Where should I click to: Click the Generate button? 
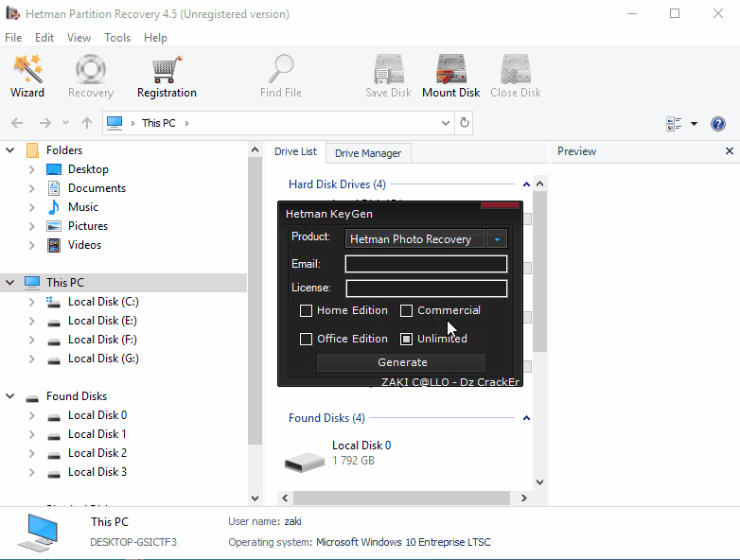point(401,362)
